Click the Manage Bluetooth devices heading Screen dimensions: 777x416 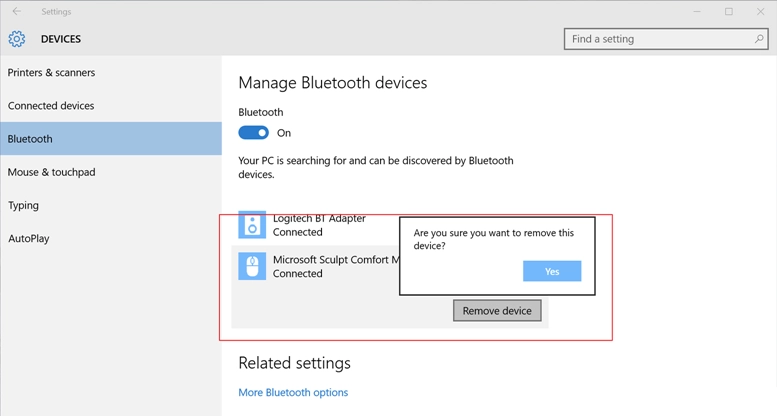[333, 82]
